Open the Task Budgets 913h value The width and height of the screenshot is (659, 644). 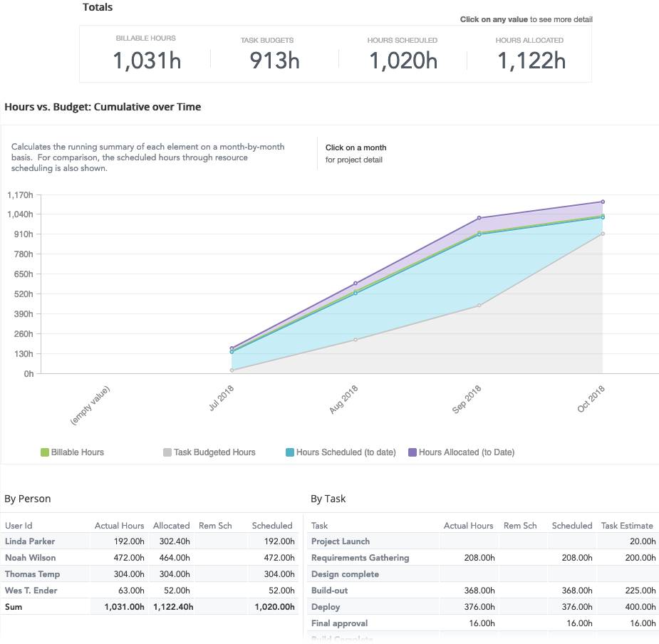pyautogui.click(x=274, y=61)
